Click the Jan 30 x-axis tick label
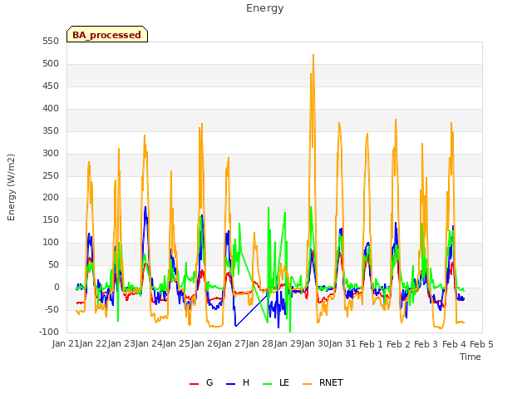Viewport: 532px width, 399px height. click(x=315, y=343)
